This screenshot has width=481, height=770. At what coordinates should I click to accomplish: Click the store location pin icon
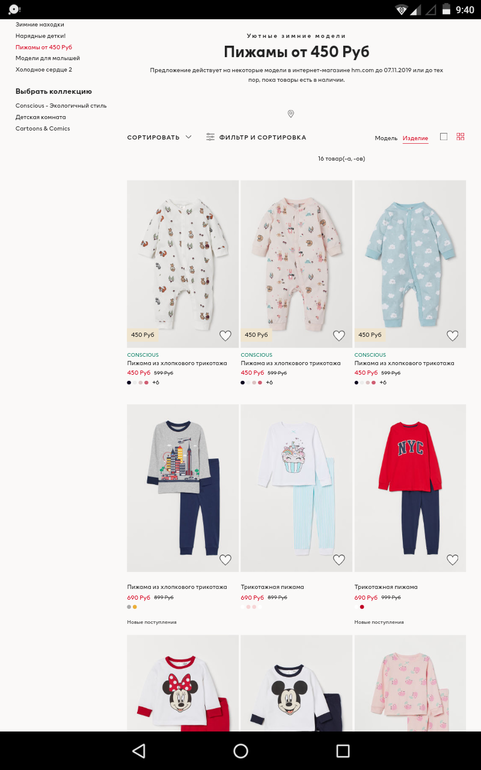click(290, 114)
